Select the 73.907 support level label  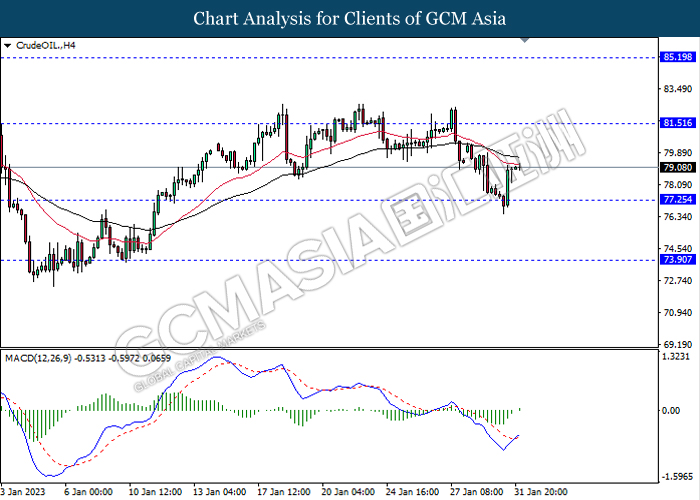[678, 259]
